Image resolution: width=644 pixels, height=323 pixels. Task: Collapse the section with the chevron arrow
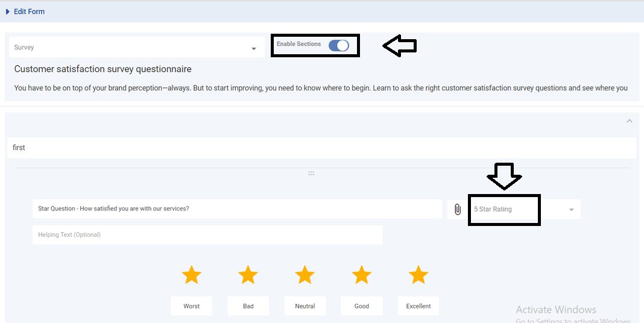click(629, 121)
